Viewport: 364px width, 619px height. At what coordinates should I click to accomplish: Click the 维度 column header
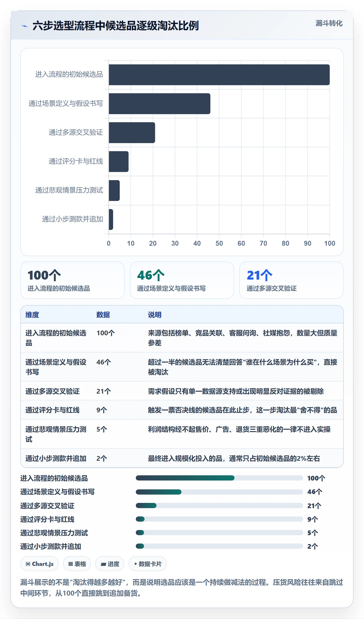point(32,315)
